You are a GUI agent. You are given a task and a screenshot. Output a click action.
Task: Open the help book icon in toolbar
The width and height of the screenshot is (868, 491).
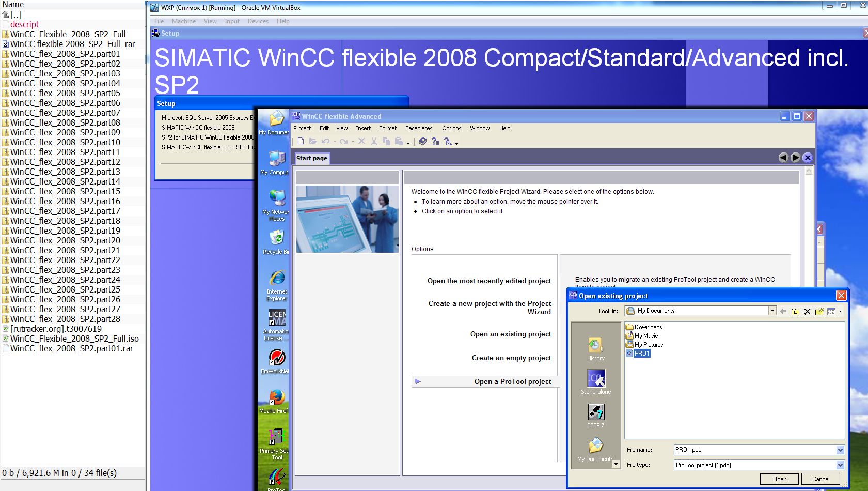pyautogui.click(x=423, y=141)
